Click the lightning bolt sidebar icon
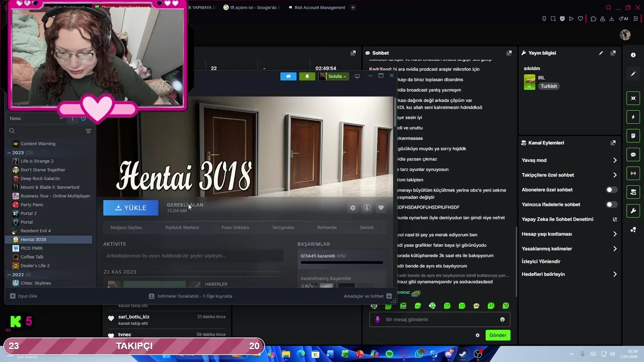Viewport: 644px width, 362px height. click(633, 117)
